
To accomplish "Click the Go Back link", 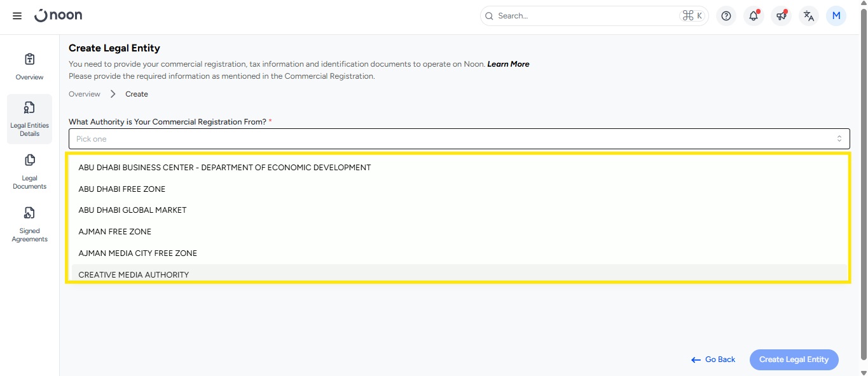I will pyautogui.click(x=713, y=359).
